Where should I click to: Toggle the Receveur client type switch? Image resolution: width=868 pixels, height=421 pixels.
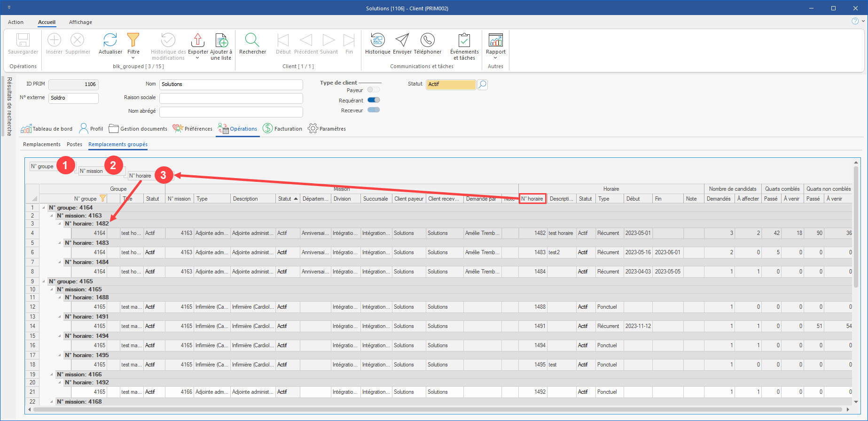(x=374, y=110)
